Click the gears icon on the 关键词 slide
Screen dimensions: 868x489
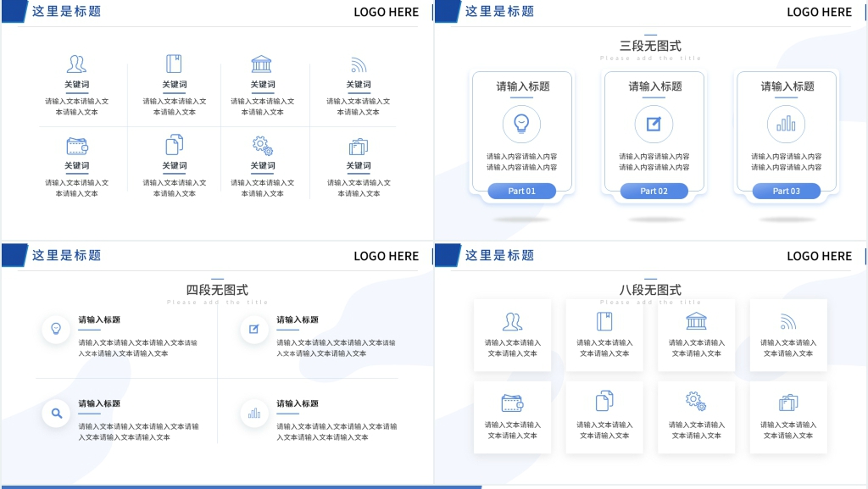coord(263,146)
